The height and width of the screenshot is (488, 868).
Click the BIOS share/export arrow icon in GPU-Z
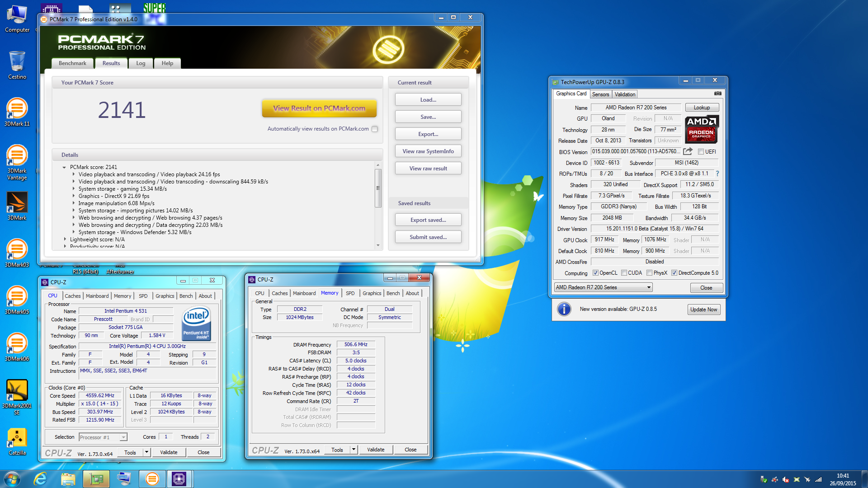click(688, 151)
